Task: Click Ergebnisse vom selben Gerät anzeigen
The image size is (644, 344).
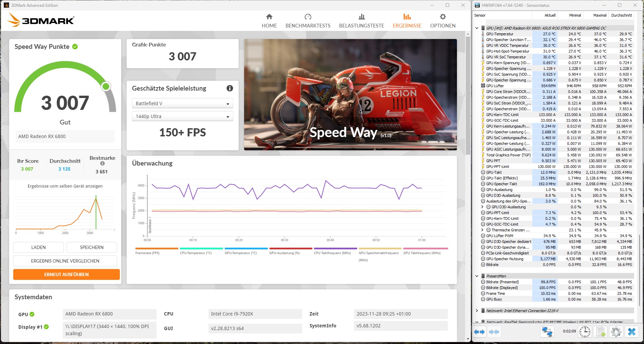Action: pos(65,186)
